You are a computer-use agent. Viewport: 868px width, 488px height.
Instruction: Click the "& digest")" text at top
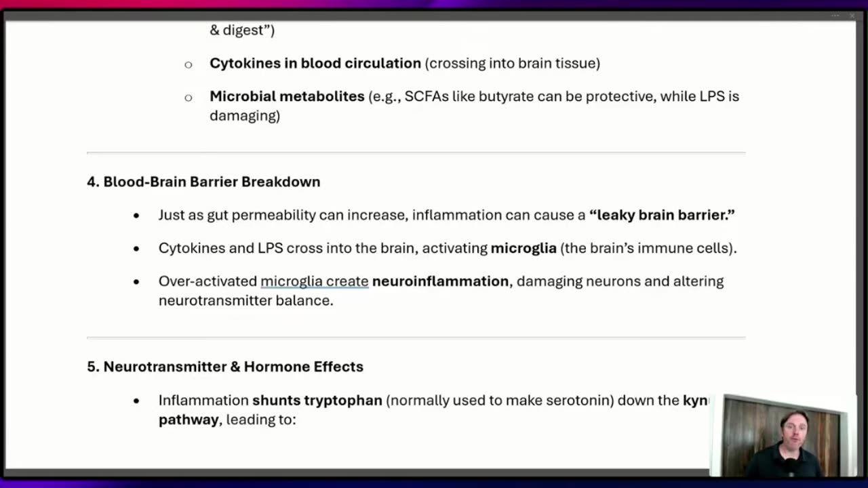[242, 30]
